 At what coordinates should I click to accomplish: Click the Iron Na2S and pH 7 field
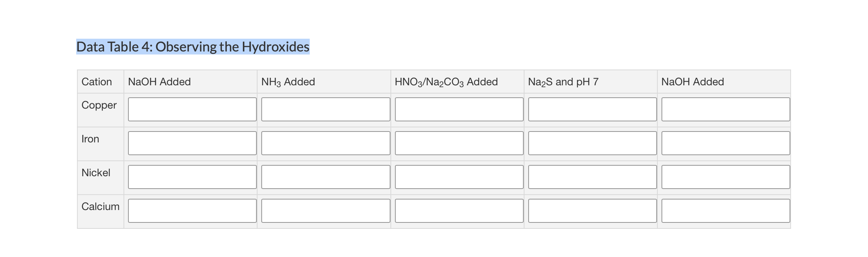click(592, 143)
